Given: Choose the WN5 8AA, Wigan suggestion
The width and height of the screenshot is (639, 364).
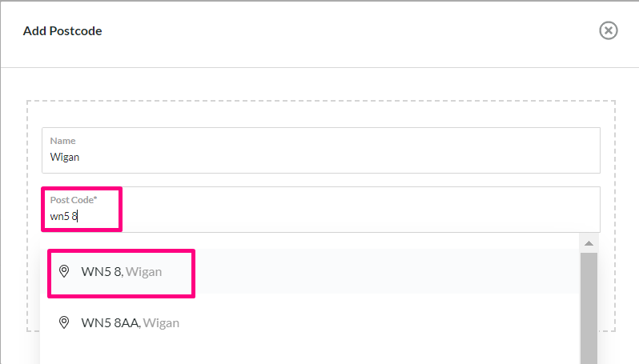Looking at the screenshot, I should (310, 322).
